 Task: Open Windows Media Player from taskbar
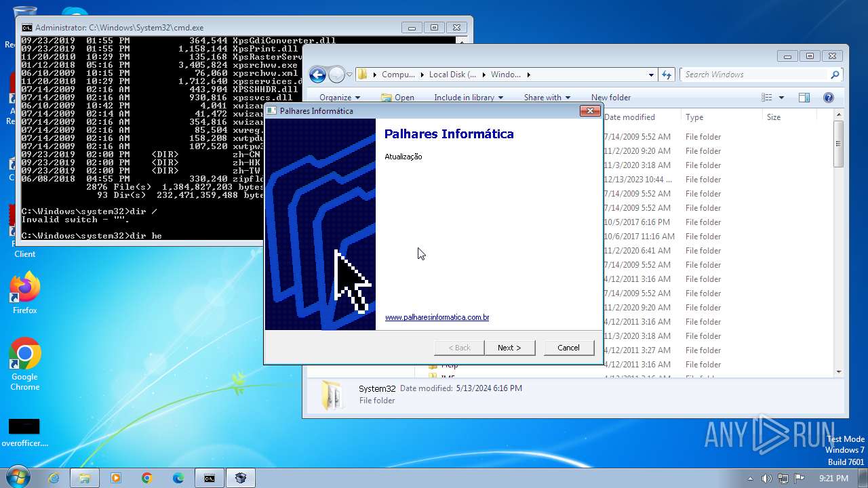pos(116,478)
